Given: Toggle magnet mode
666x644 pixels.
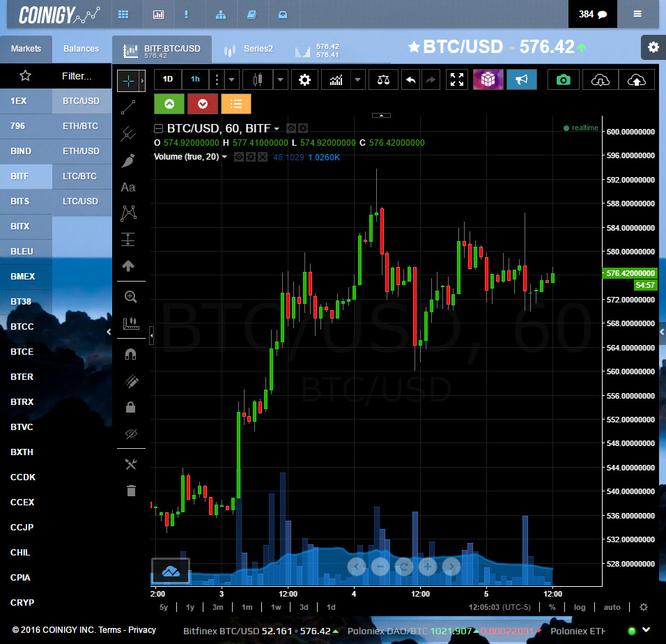Looking at the screenshot, I should pos(131,354).
